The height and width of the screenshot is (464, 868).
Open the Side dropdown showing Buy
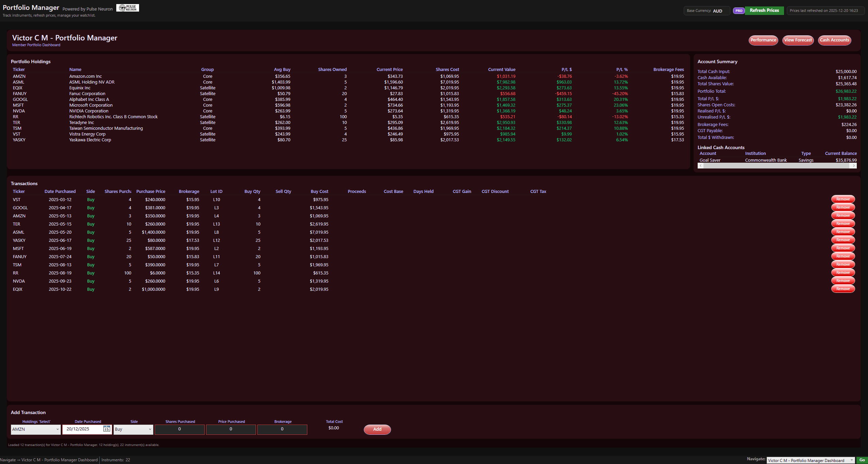click(x=133, y=429)
